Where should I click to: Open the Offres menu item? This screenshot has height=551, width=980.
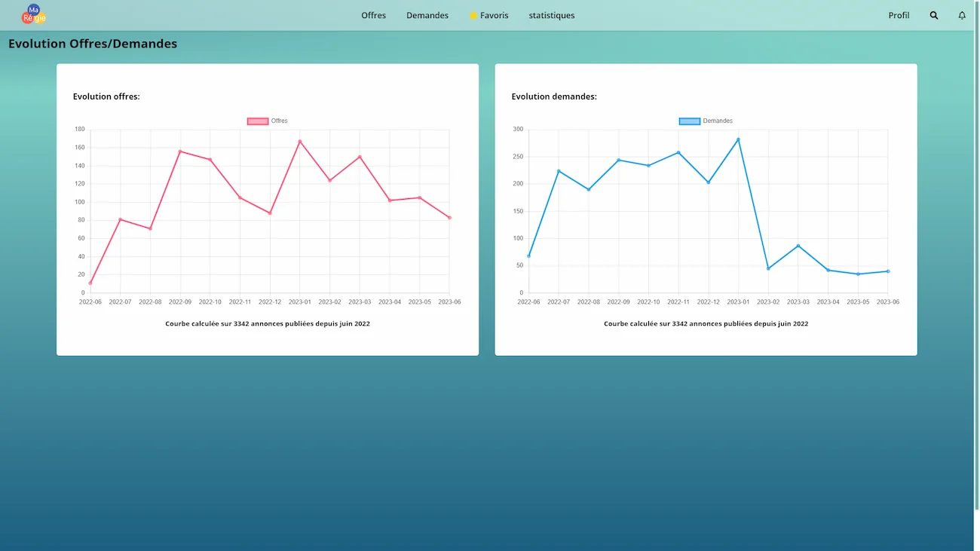tap(373, 15)
